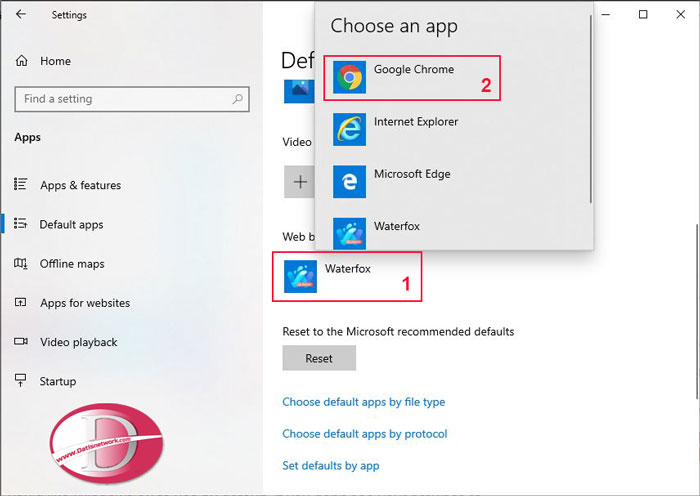Click the Startup sidebar icon
Viewport: 700px width, 496px height.
(x=21, y=380)
